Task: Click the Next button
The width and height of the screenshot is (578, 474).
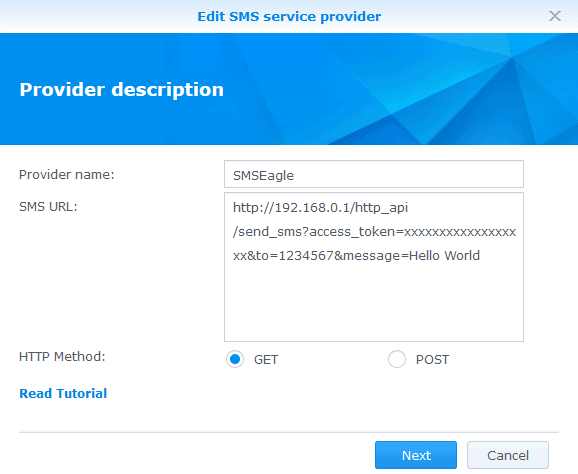Action: pos(416,456)
